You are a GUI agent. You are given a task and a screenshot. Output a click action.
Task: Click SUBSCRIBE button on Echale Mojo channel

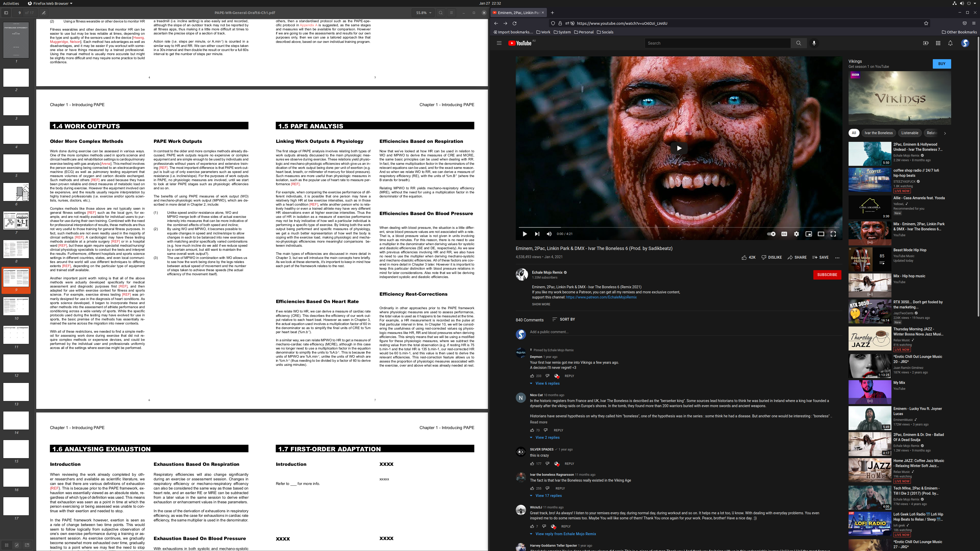827,274
